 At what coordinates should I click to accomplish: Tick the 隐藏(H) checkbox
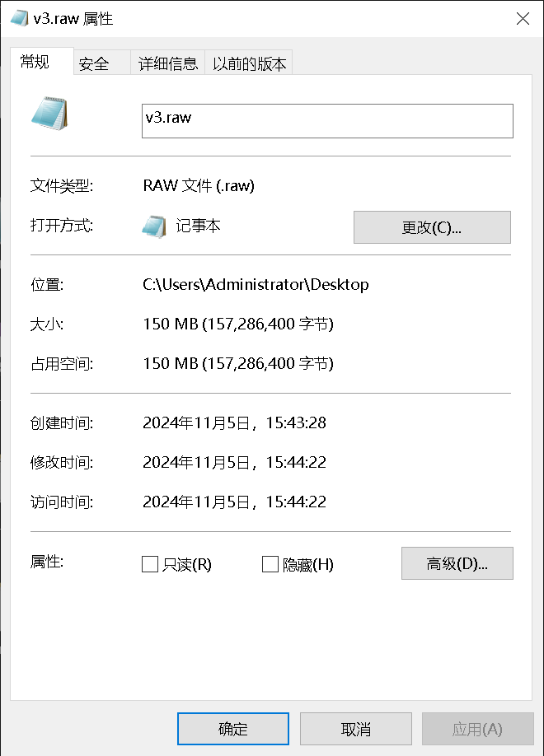tap(270, 564)
